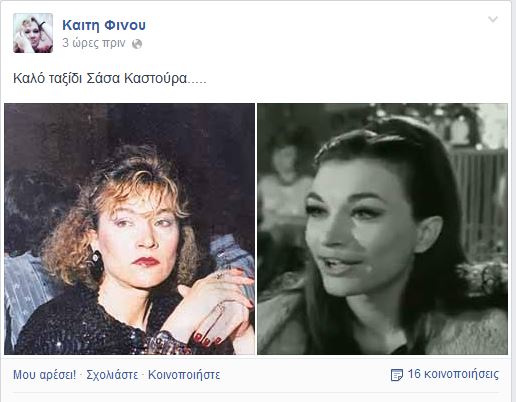Click 'Σχολιάστε' to comment on post

coord(112,375)
